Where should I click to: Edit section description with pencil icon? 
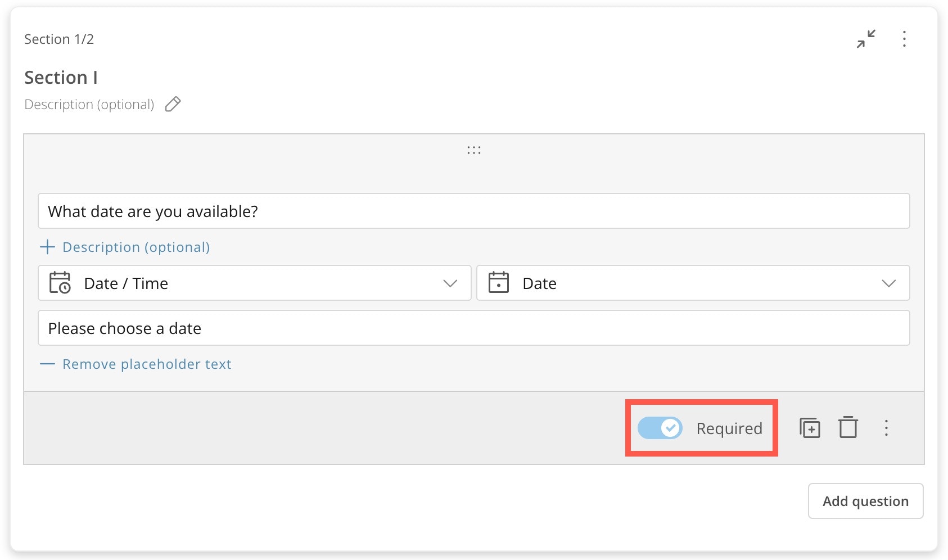click(173, 104)
